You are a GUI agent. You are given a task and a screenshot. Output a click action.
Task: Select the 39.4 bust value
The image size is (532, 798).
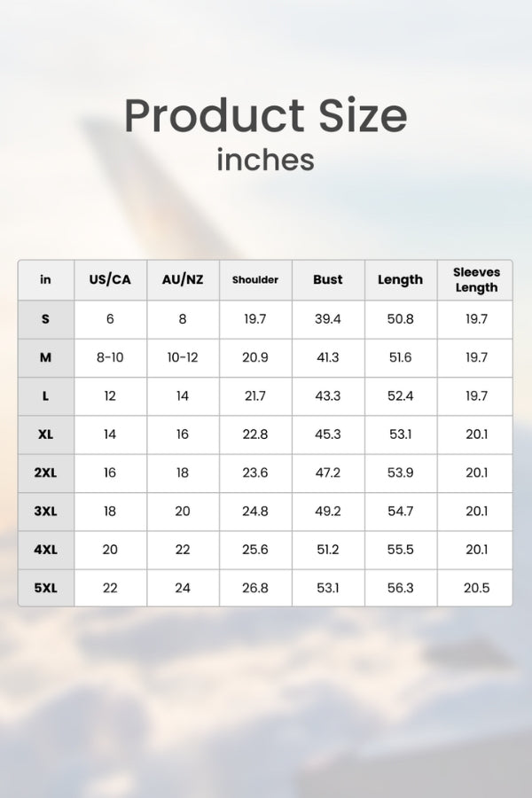pos(328,319)
